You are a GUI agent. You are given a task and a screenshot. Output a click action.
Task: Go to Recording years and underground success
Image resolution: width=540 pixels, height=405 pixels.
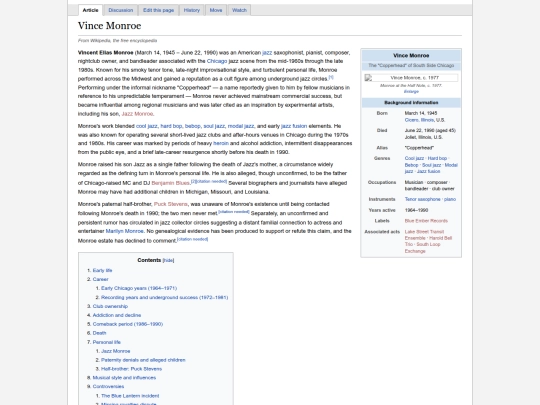point(164,297)
